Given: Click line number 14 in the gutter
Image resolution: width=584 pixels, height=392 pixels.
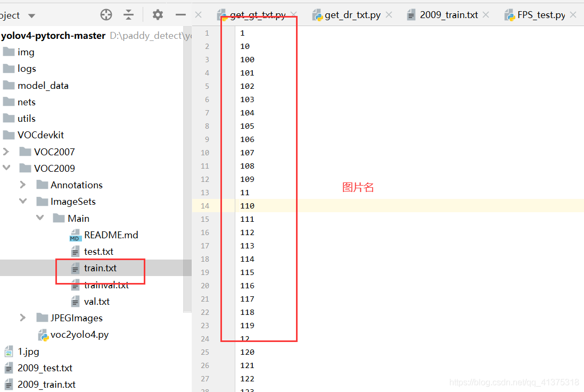Looking at the screenshot, I should [205, 206].
